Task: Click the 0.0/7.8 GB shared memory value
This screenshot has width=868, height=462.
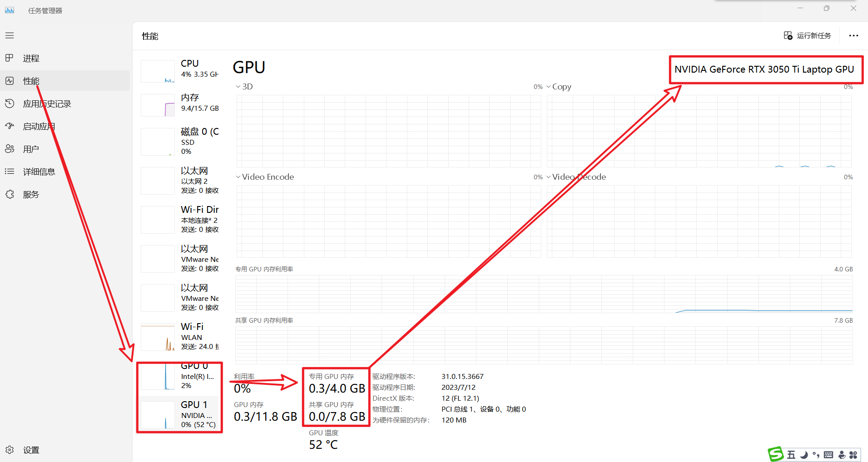Action: (337, 417)
